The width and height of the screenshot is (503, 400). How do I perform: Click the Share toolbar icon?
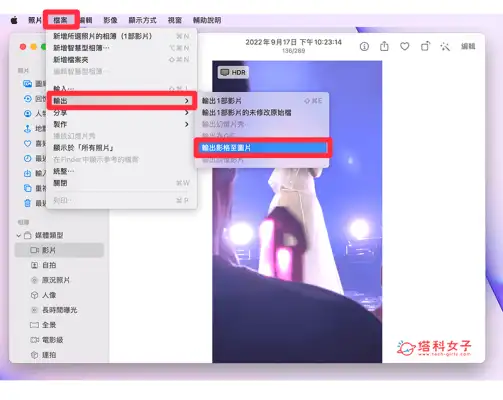point(384,46)
